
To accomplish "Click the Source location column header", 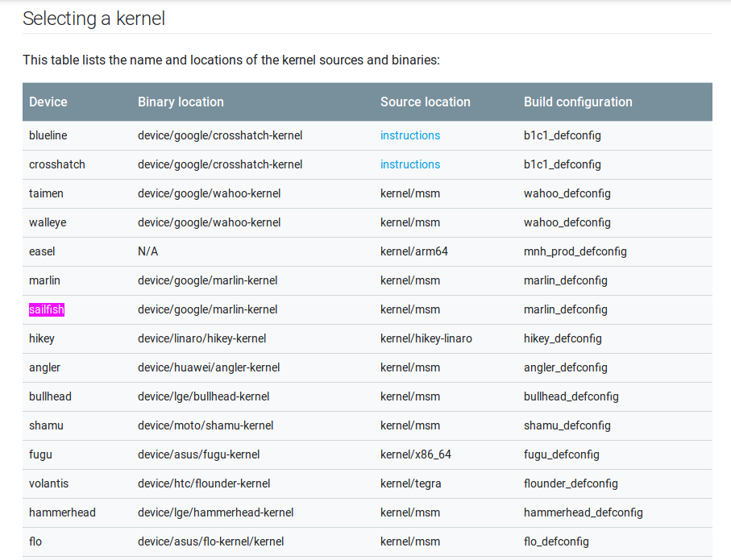I will [425, 102].
